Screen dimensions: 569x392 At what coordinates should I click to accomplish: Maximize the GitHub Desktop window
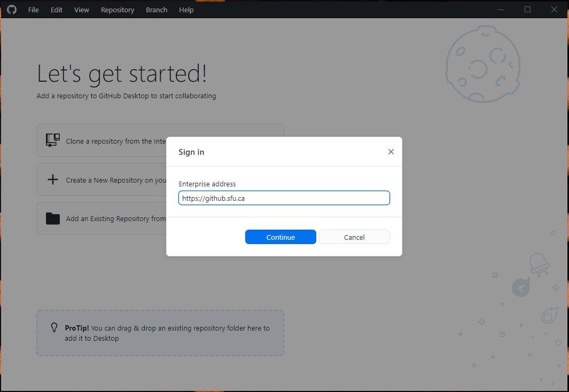528,10
